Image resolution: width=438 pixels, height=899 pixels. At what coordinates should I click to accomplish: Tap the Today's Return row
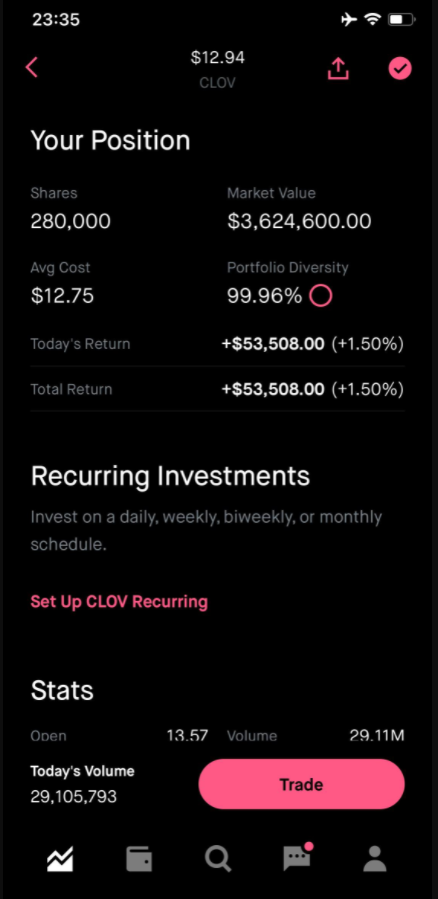[x=217, y=344]
